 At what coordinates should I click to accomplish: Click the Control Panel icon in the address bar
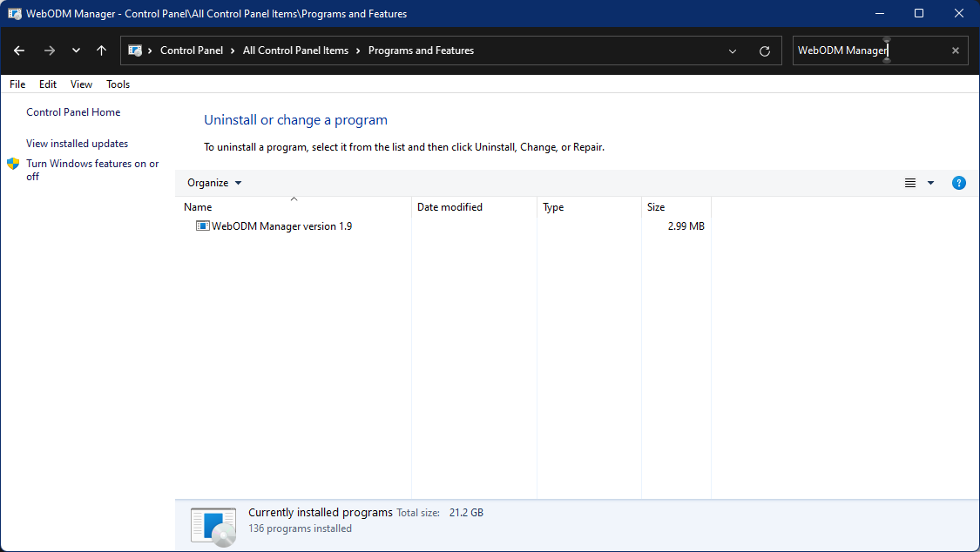coord(135,50)
